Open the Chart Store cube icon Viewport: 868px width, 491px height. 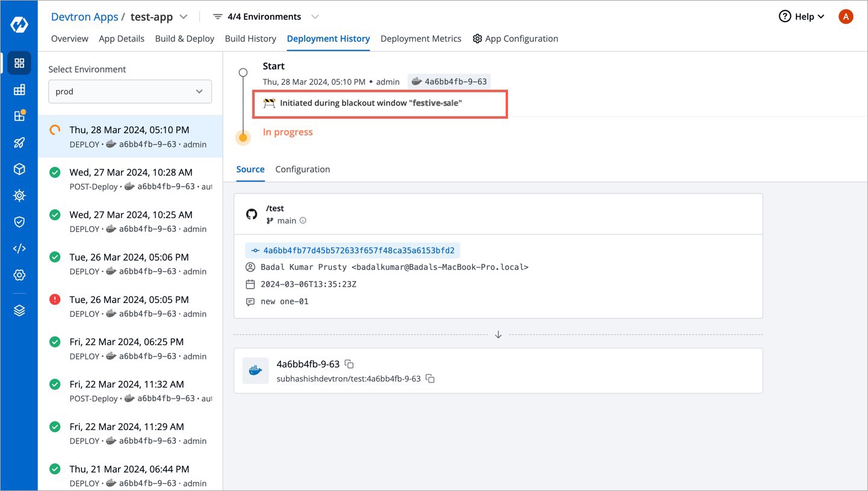pyautogui.click(x=19, y=169)
